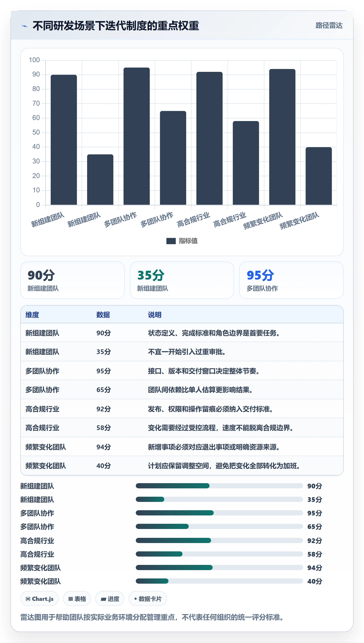Viewport: 364px width, 643px height.
Task: Click the progress bar labeled 94分
Action: click(x=219, y=568)
